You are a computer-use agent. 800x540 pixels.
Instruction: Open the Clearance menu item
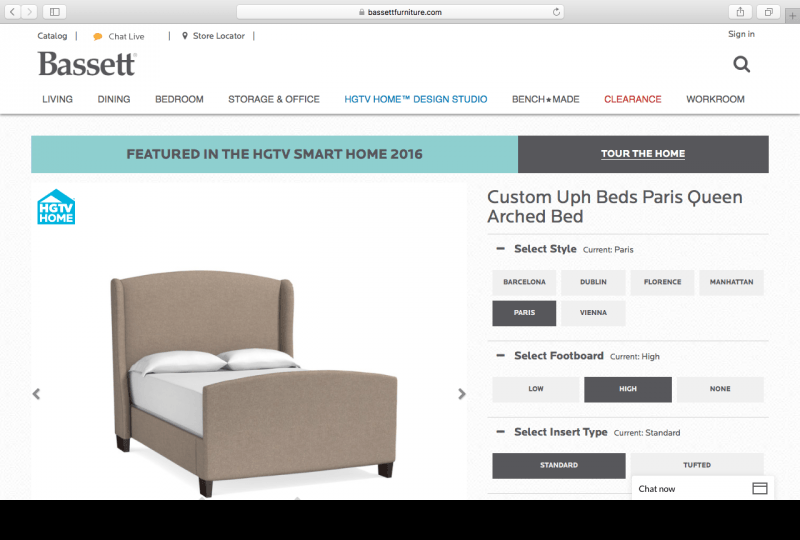coord(633,99)
